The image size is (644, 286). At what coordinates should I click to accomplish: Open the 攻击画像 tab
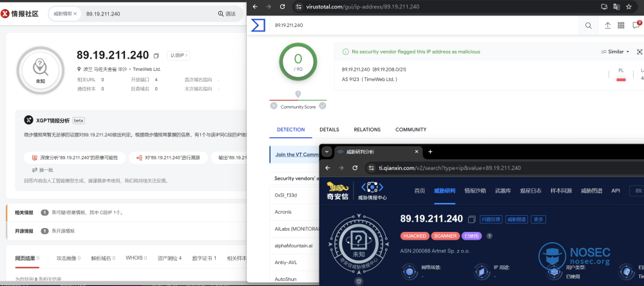pyautogui.click(x=69, y=258)
